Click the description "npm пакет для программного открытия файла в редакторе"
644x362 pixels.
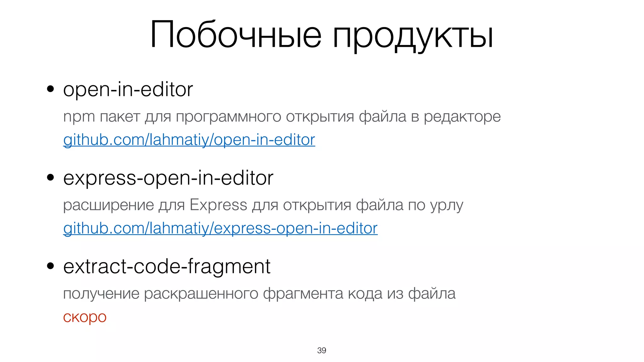(282, 117)
